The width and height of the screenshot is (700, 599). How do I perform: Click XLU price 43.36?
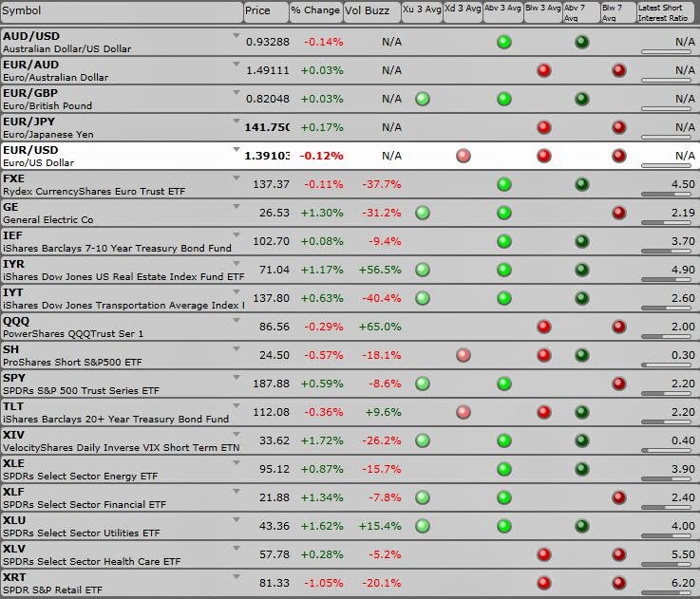(x=274, y=526)
